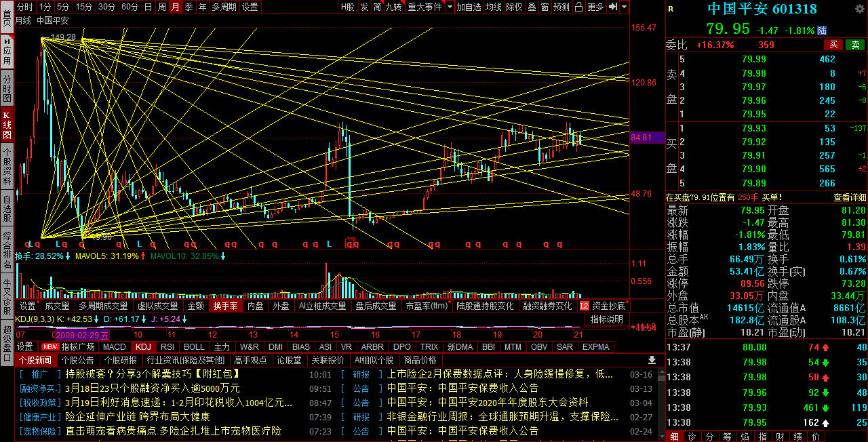Viewport: 868px width, 442px height.
Task: Click the yellow R badge beside stock name
Action: 671,9
